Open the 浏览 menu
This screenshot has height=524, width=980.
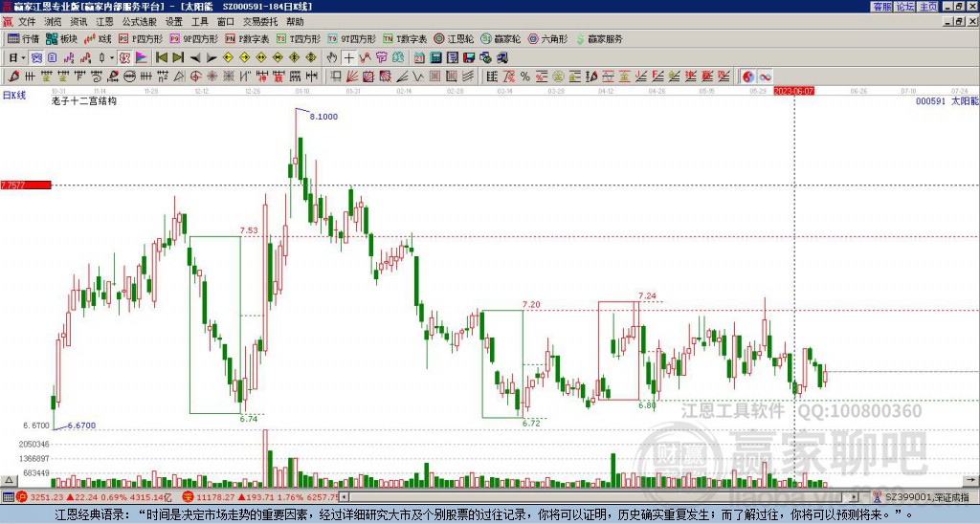point(53,22)
